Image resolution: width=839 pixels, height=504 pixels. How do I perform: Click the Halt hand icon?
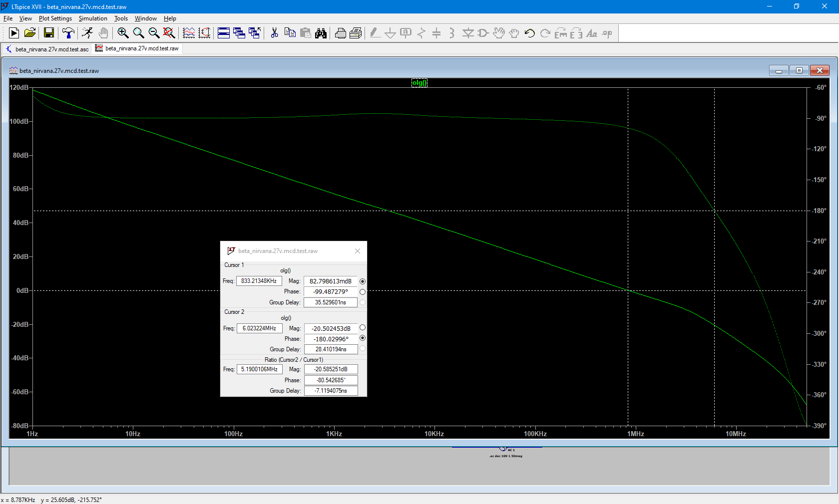coord(103,33)
